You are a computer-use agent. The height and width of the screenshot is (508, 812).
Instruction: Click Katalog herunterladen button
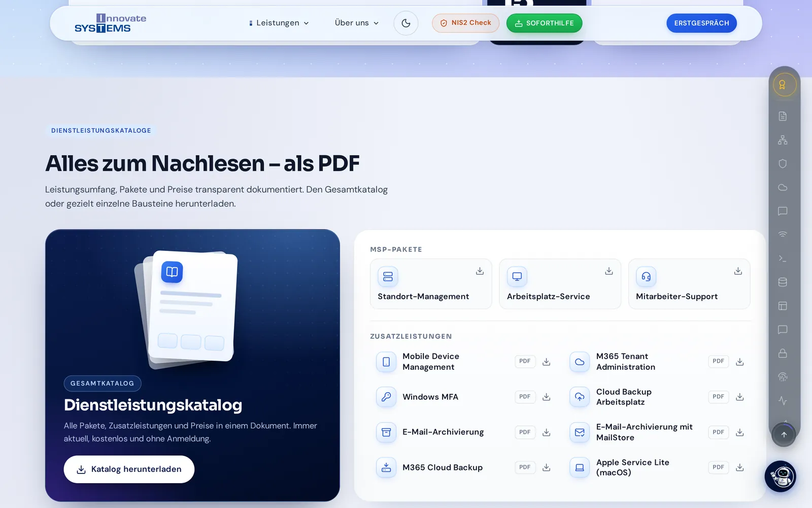pos(129,469)
